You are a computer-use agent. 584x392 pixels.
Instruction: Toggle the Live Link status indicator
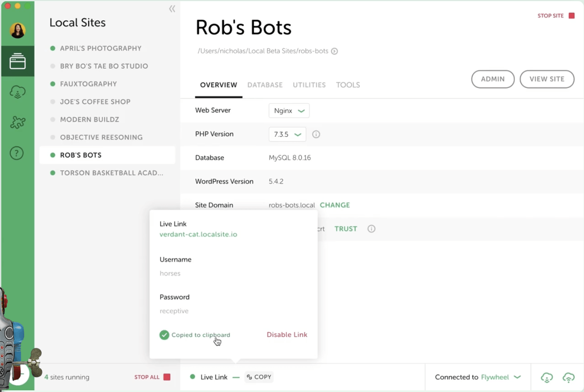point(192,377)
